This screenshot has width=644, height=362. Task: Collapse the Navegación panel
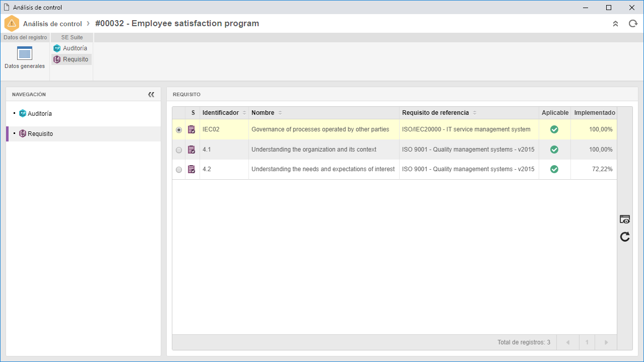click(151, 94)
